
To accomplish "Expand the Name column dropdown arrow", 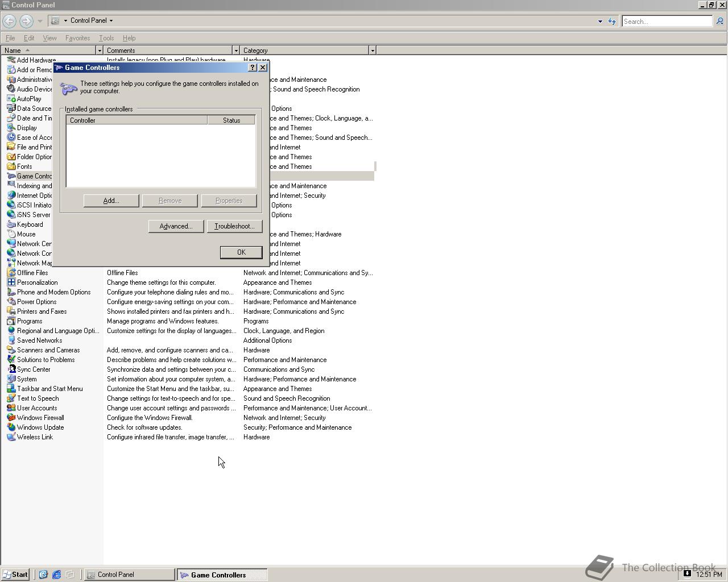I will pyautogui.click(x=100, y=51).
